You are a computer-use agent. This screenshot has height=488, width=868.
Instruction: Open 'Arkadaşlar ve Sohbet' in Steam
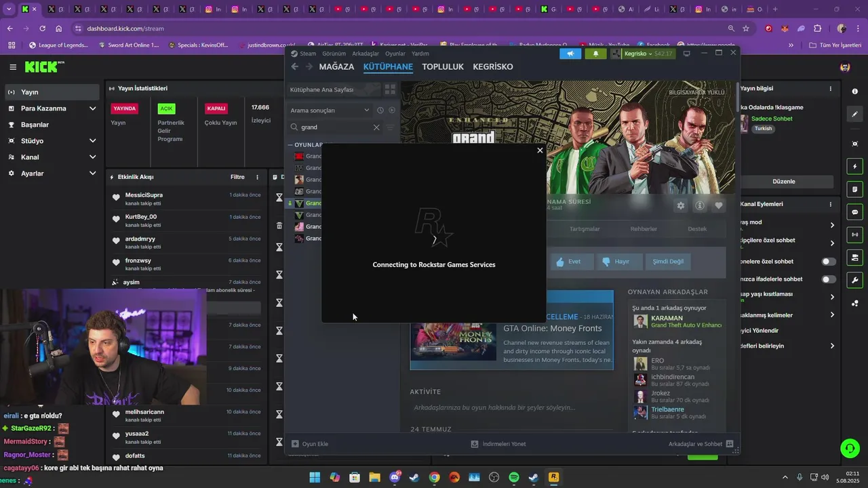701,444
